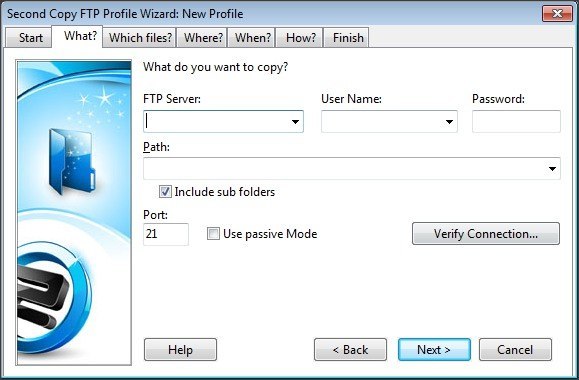The image size is (579, 380).
Task: Switch to the Start tab
Action: point(29,38)
